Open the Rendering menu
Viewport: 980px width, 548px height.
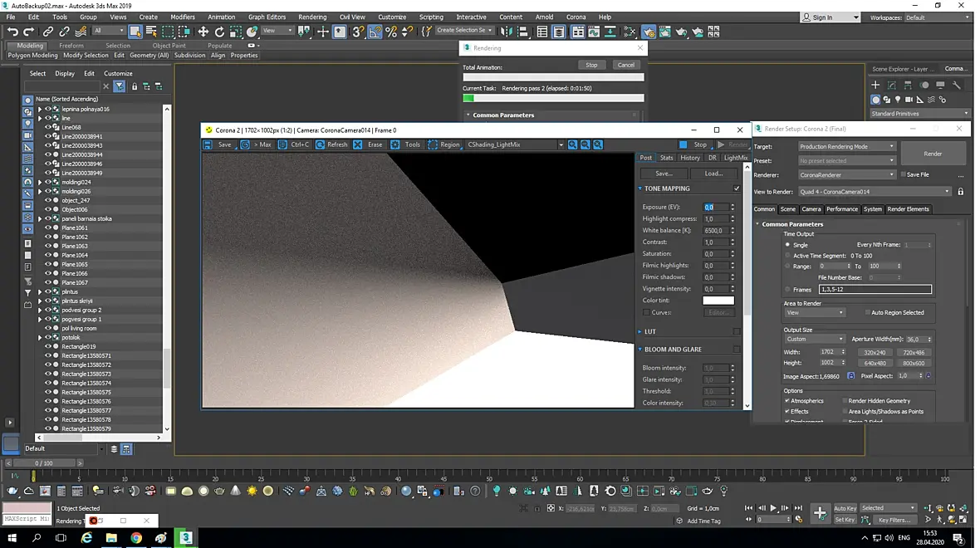pos(312,17)
